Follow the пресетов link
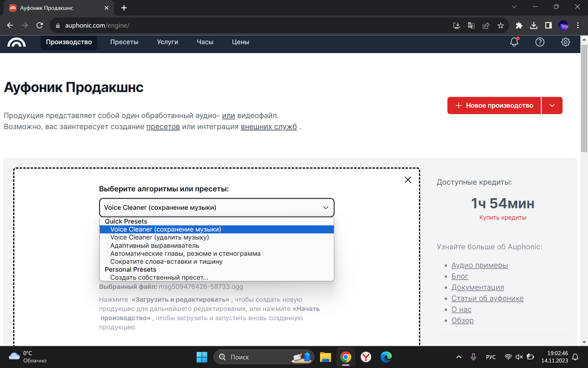This screenshot has width=588, height=368. [x=163, y=127]
